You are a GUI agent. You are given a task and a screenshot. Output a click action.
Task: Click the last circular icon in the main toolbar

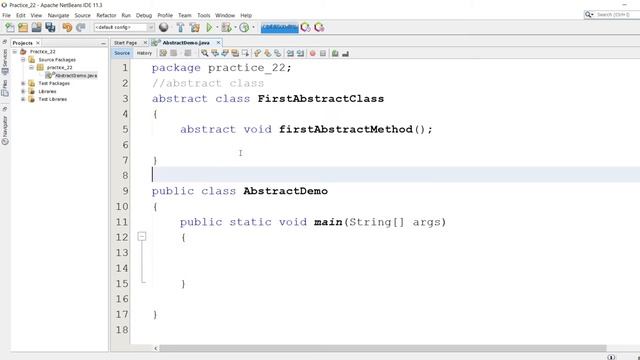tap(319, 27)
